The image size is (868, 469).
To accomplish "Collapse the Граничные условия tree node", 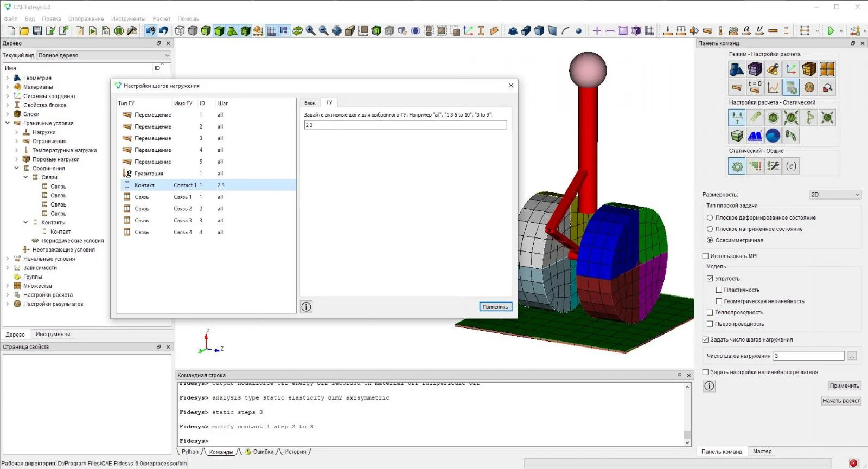I will pos(8,123).
